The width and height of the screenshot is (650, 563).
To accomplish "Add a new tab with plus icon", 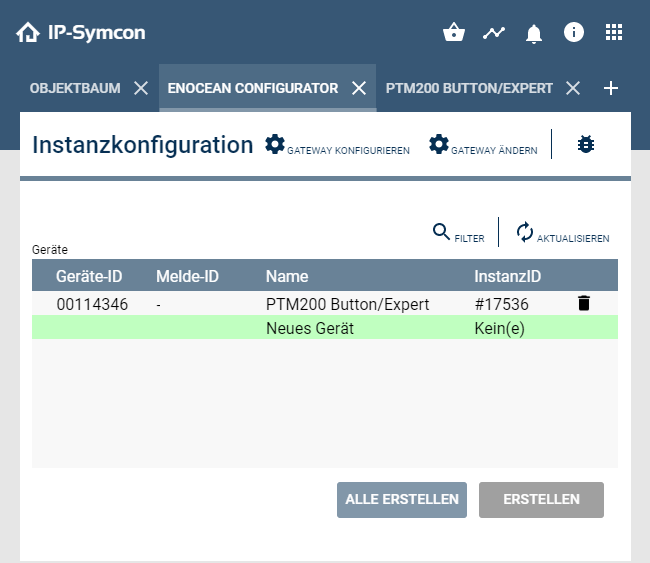I will [x=611, y=88].
